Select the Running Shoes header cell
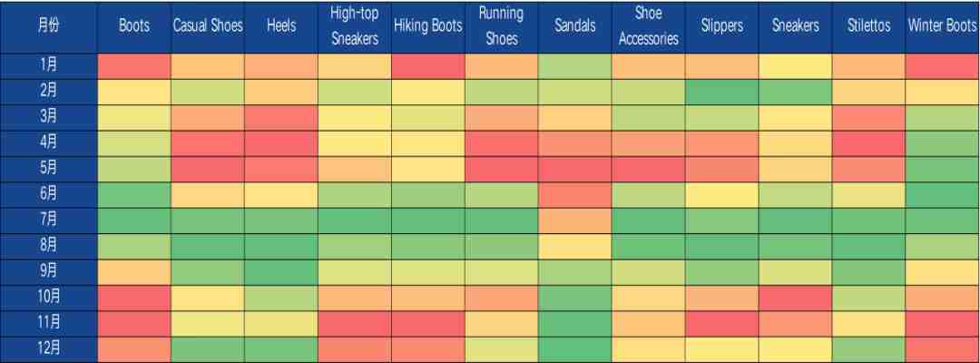Image resolution: width=980 pixels, height=363 pixels. pyautogui.click(x=501, y=27)
